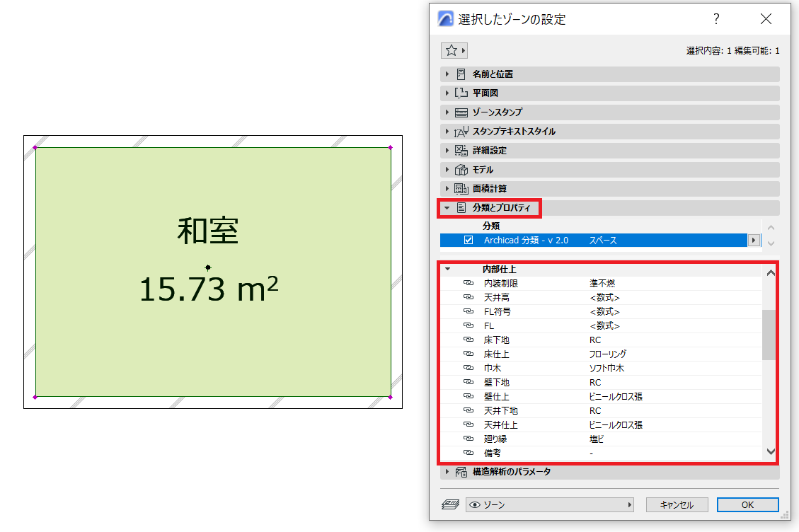The image size is (799, 532).
Task: Click the キャンセル button
Action: coord(677,504)
